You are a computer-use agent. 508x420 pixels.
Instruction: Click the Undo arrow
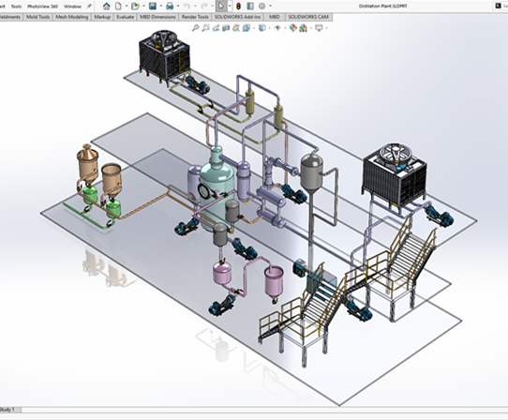(187, 6)
